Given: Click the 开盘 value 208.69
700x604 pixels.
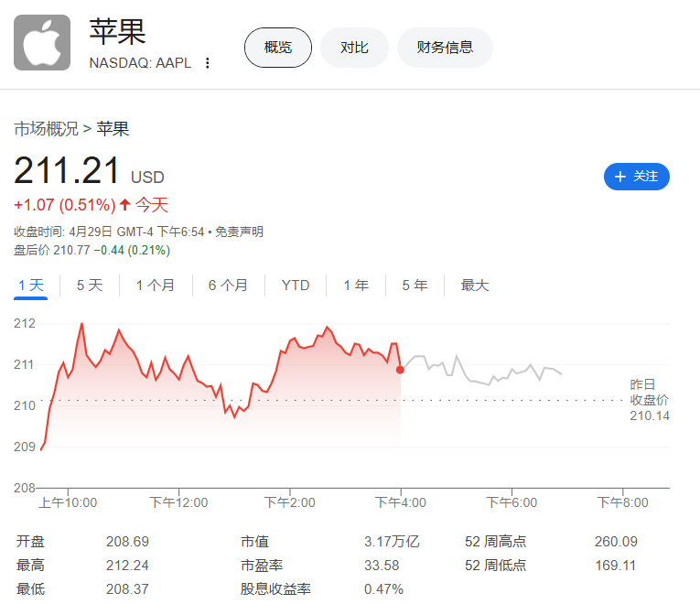Looking at the screenshot, I should tap(127, 542).
